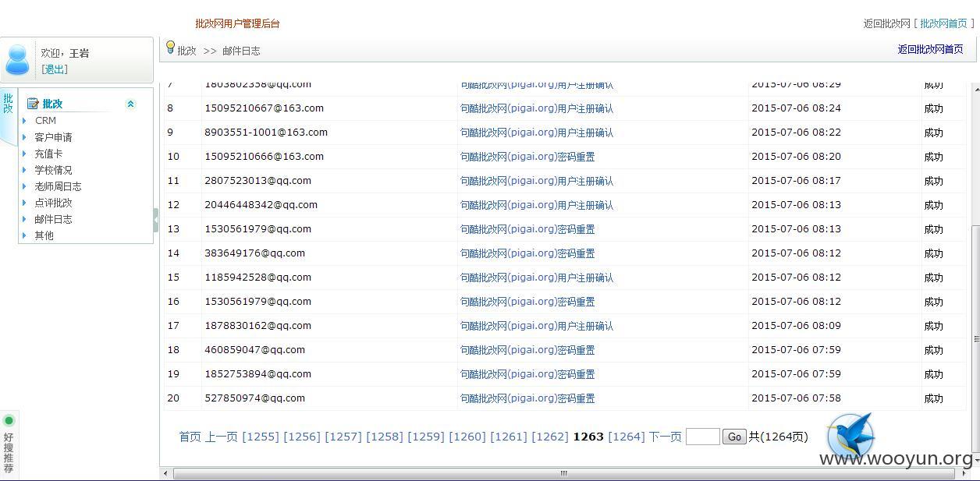
Task: Click the user avatar icon
Action: coord(17,60)
